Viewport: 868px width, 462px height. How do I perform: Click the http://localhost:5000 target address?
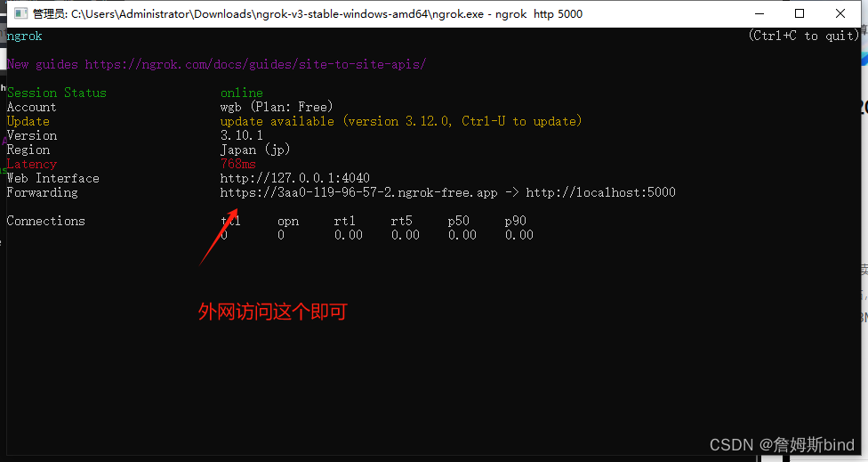coord(600,192)
